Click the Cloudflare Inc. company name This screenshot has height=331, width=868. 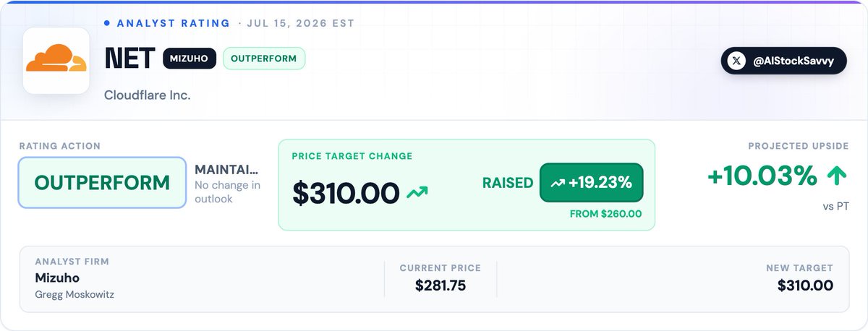pyautogui.click(x=148, y=95)
